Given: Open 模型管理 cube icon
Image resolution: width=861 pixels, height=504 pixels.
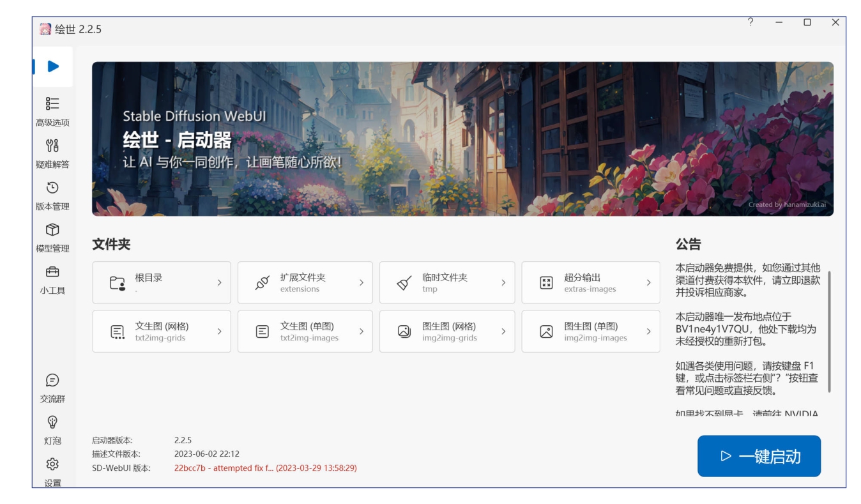Looking at the screenshot, I should click(x=52, y=229).
